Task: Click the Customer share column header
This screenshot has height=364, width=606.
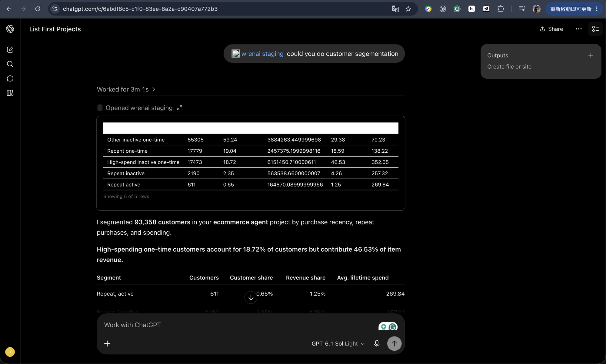Action: (x=251, y=278)
